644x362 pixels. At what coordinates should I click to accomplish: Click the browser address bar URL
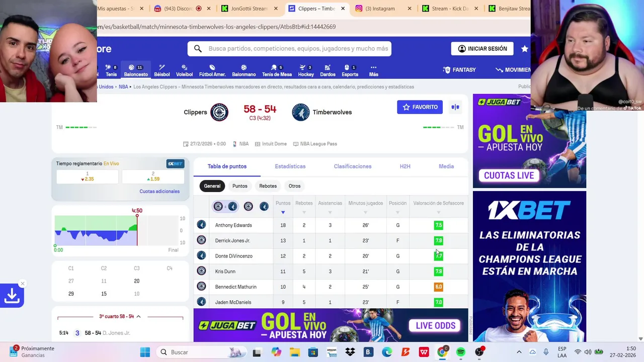[x=216, y=27]
